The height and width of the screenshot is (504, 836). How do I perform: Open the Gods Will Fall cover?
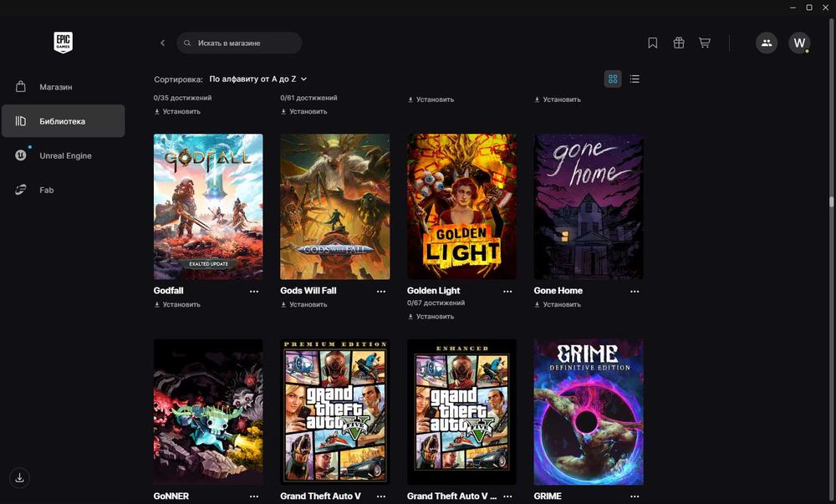[x=335, y=206]
